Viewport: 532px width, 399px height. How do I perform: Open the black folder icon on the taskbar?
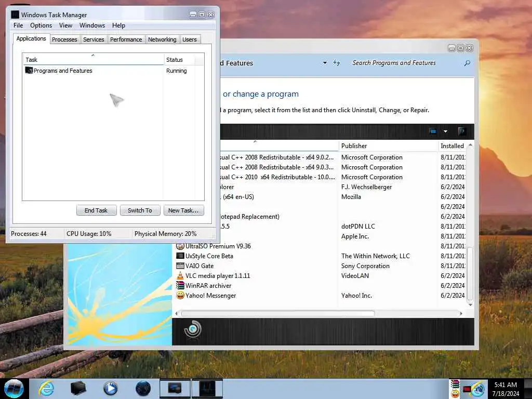pos(78,389)
